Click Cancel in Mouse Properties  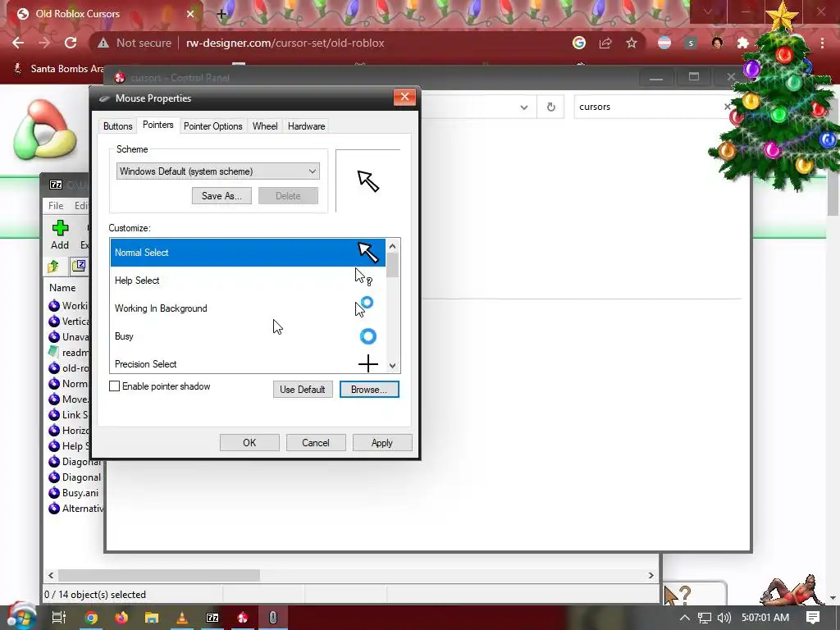coord(316,442)
